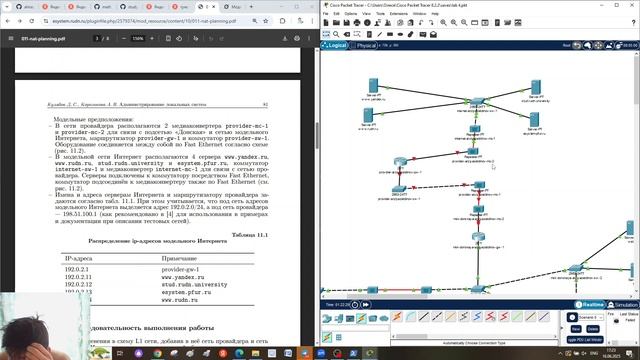
Task: Click the Delete scenario button
Action: tap(592, 329)
